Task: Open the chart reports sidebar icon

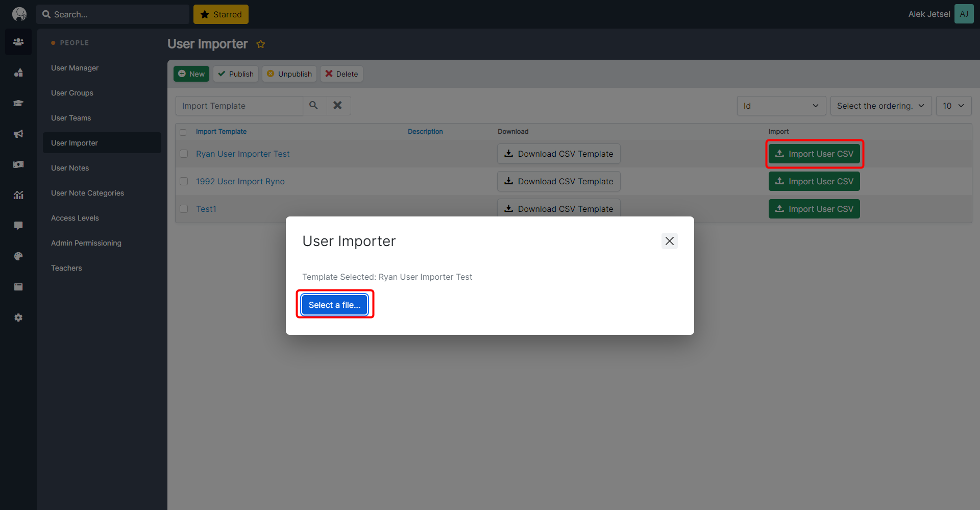Action: (x=18, y=195)
